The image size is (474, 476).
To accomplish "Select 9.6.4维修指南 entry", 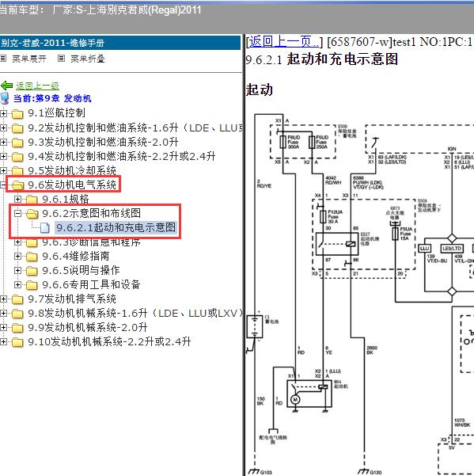I will (75, 256).
